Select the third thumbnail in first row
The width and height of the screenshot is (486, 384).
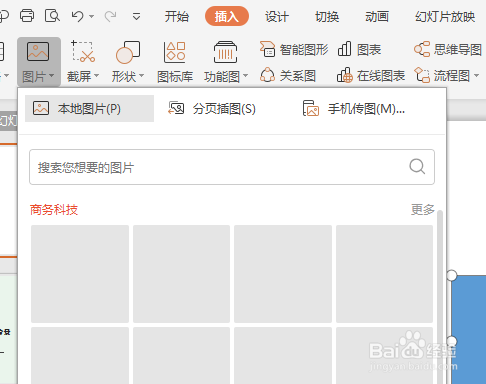click(x=283, y=274)
